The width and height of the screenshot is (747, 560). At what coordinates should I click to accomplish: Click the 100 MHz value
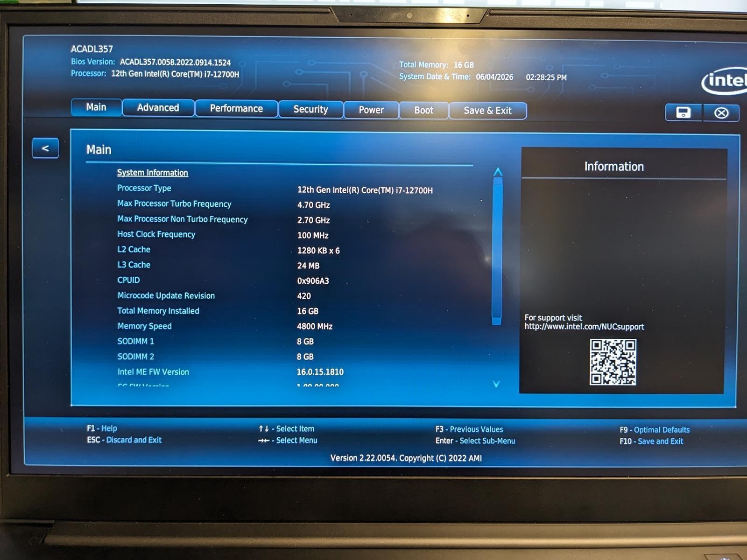click(313, 236)
